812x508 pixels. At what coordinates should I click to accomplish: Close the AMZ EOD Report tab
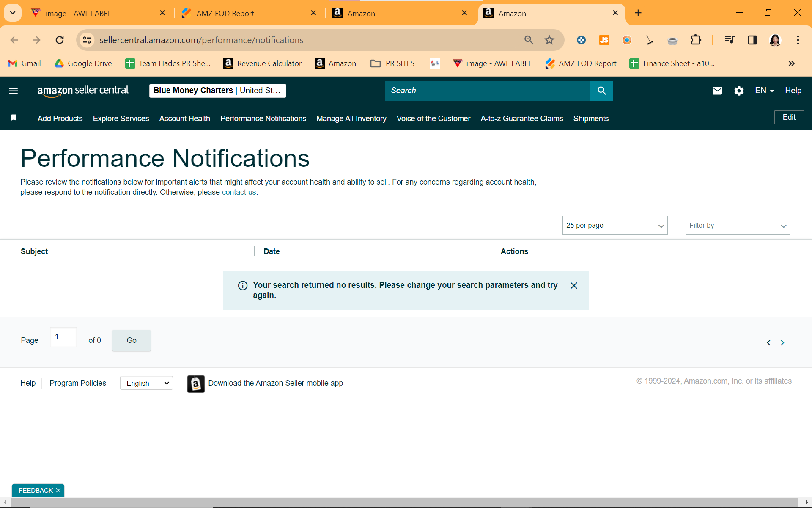tap(313, 13)
